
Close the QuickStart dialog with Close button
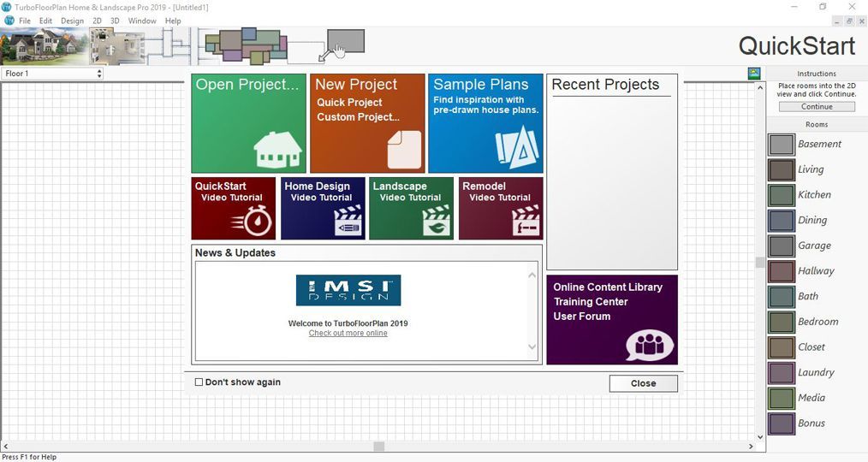coord(643,383)
